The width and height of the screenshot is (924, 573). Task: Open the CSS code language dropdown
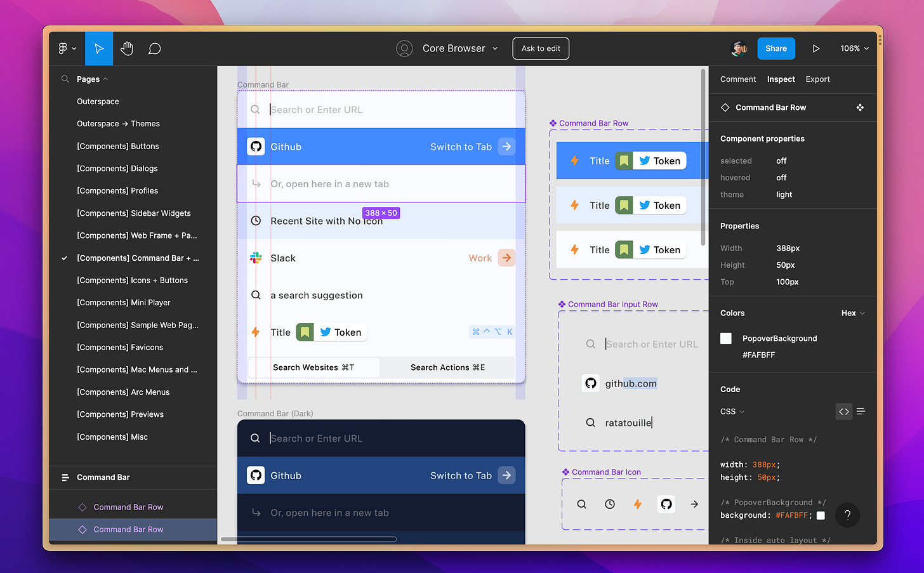[732, 411]
